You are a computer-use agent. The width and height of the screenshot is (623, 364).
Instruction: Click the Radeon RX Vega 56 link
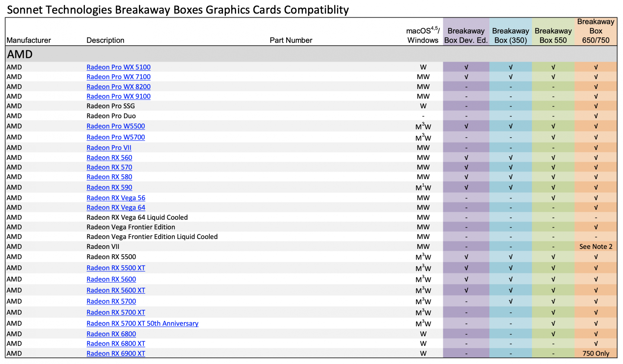(x=116, y=198)
